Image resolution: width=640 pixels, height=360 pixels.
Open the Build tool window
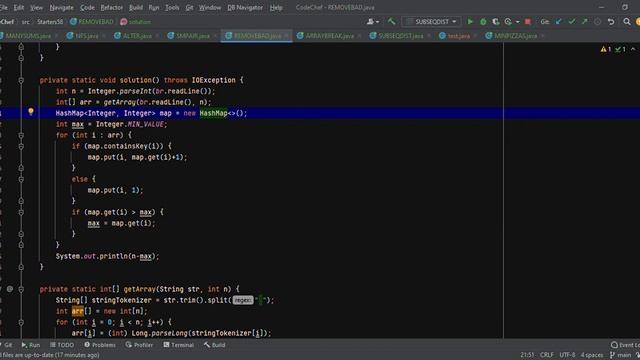(x=215, y=345)
